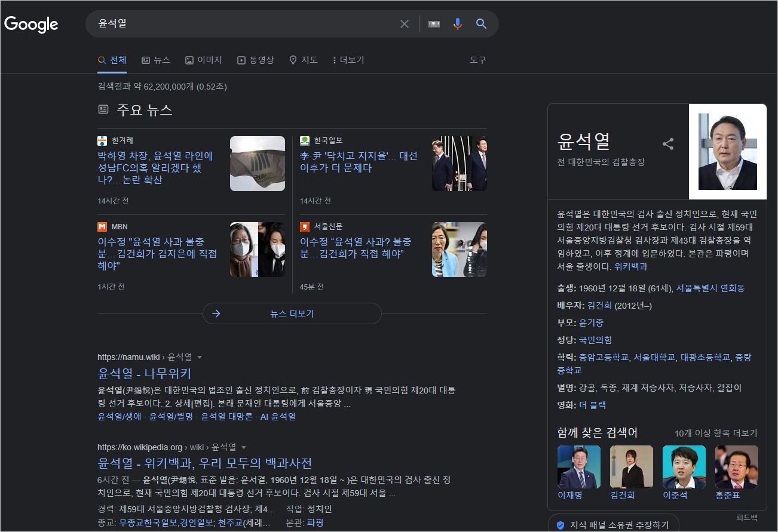Open 서울신문 article 이수정 윤석열 사과

(356, 248)
